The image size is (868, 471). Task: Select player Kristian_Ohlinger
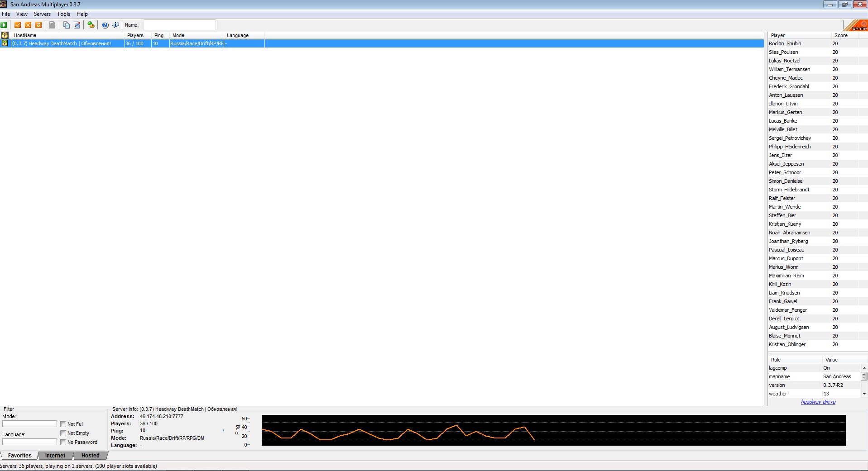click(x=787, y=344)
